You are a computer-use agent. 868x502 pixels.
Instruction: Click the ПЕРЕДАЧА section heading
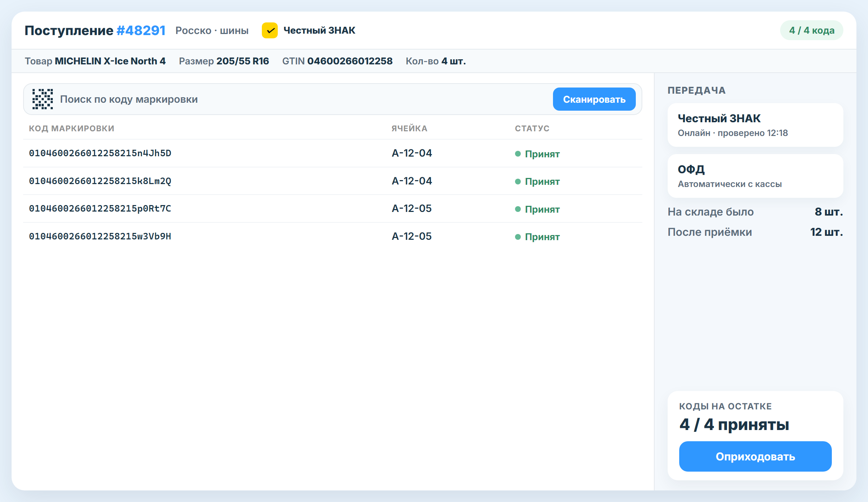point(697,90)
